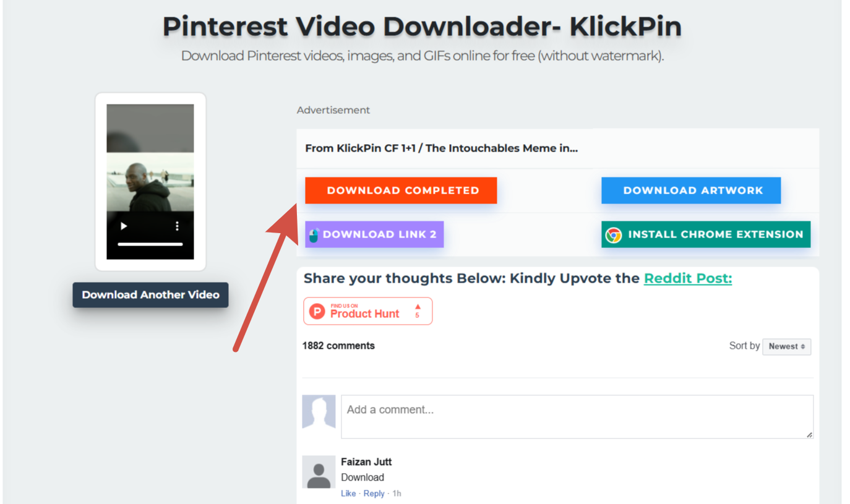
Task: Play the video preview
Action: (124, 226)
